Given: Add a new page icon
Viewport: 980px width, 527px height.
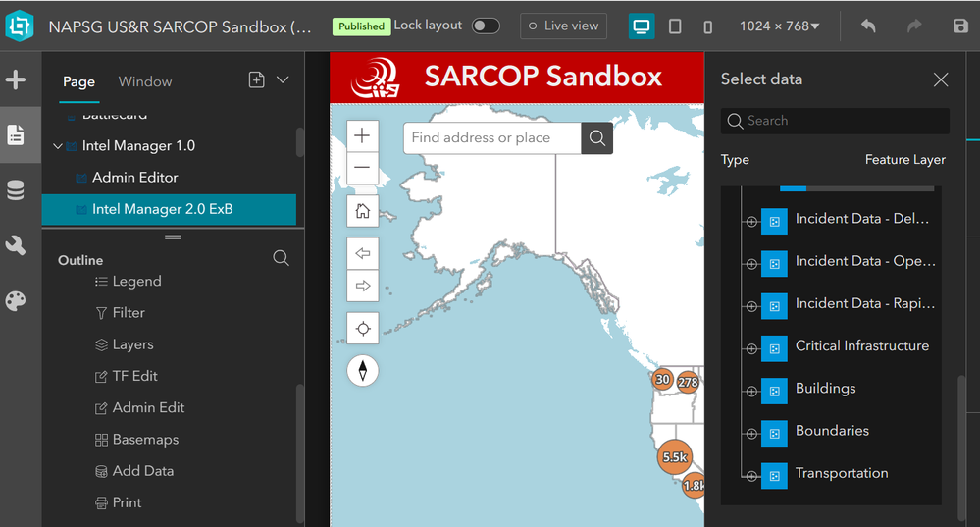Looking at the screenshot, I should click(x=256, y=80).
